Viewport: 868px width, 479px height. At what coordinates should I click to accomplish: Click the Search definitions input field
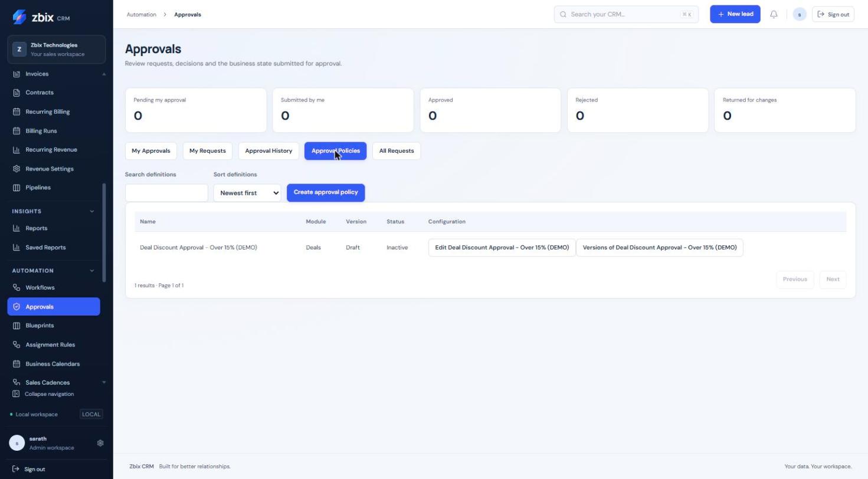click(x=166, y=193)
